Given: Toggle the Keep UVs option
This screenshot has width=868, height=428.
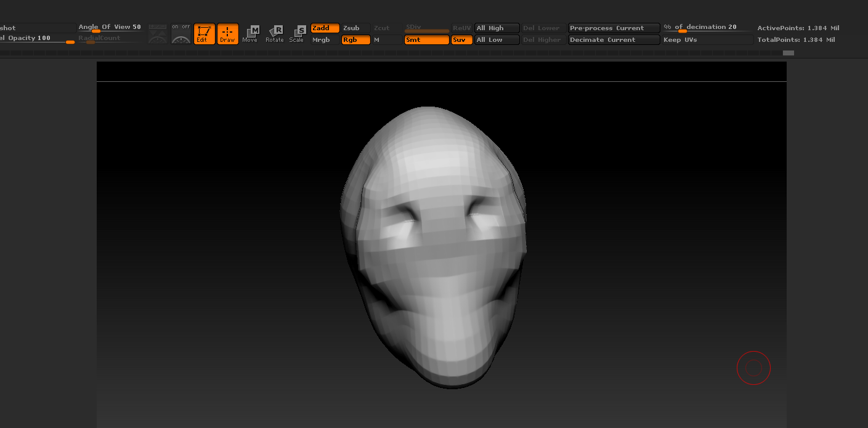Looking at the screenshot, I should pos(707,40).
